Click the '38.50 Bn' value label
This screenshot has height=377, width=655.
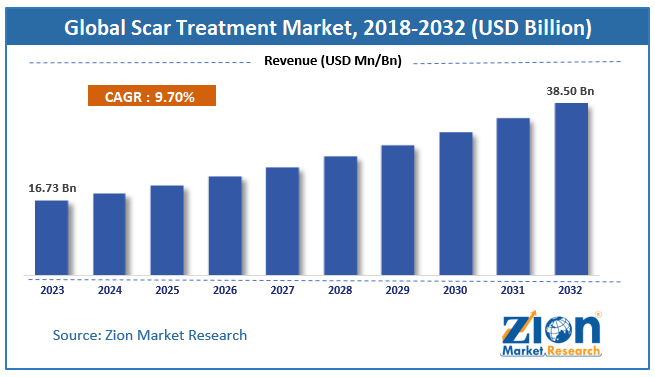(570, 91)
